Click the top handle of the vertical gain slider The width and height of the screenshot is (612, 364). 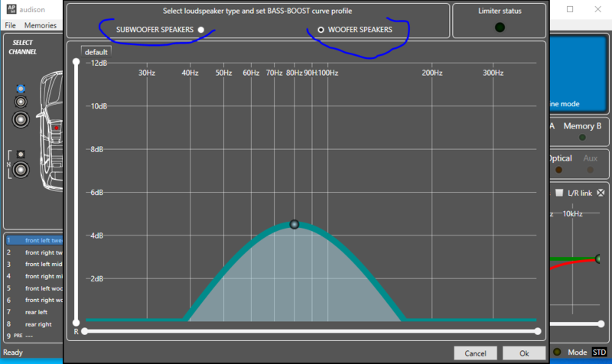[76, 62]
